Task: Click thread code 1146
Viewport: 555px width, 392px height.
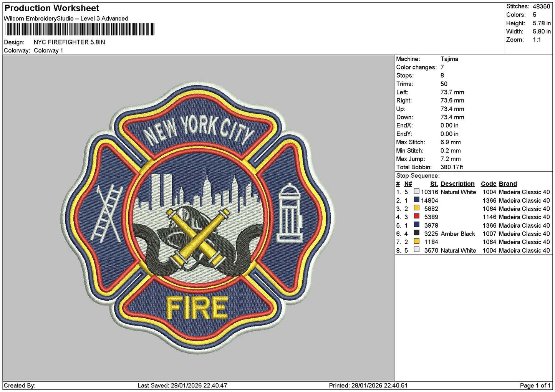Action: click(489, 217)
